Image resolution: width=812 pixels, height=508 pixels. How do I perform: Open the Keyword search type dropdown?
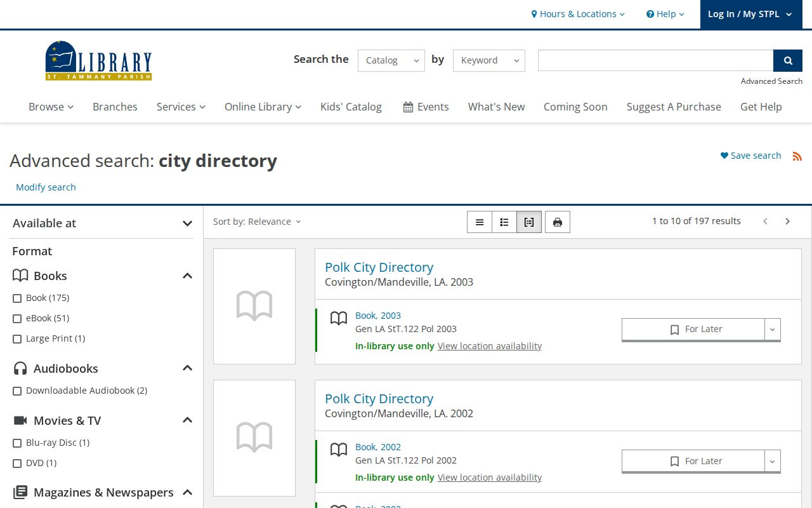click(489, 60)
